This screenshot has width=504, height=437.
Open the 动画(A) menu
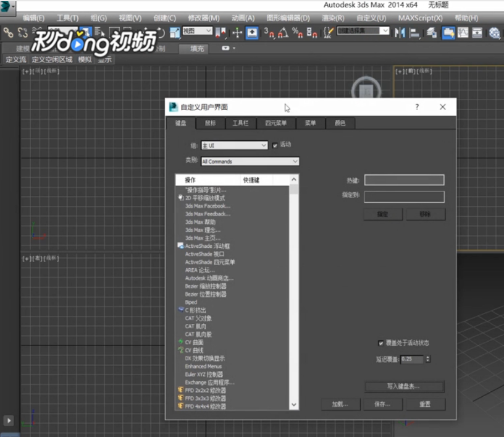[243, 18]
